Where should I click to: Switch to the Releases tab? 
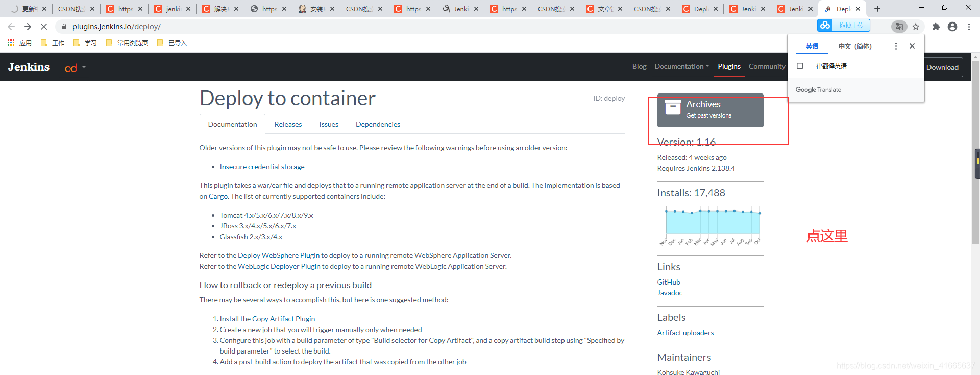(x=288, y=124)
